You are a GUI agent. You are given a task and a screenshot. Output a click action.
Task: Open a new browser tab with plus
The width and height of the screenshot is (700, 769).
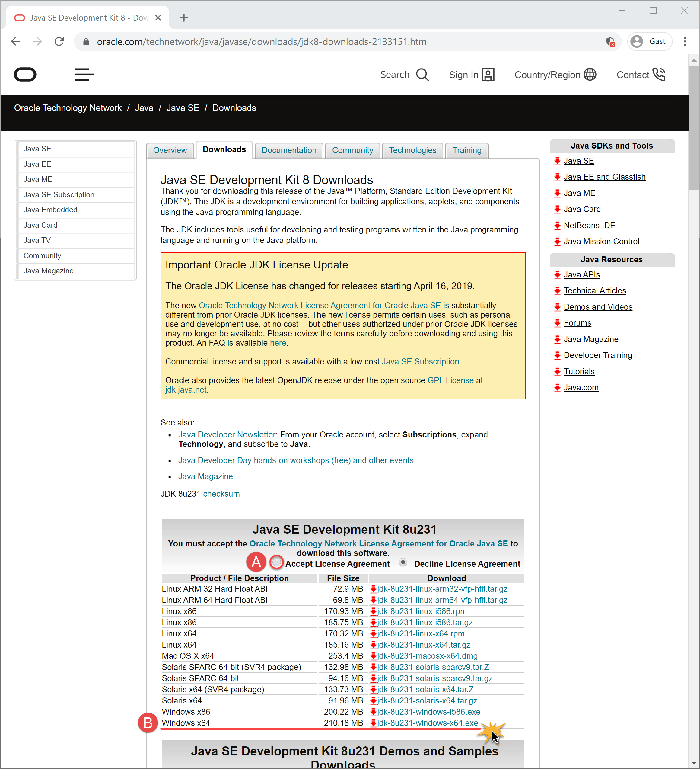(x=184, y=18)
